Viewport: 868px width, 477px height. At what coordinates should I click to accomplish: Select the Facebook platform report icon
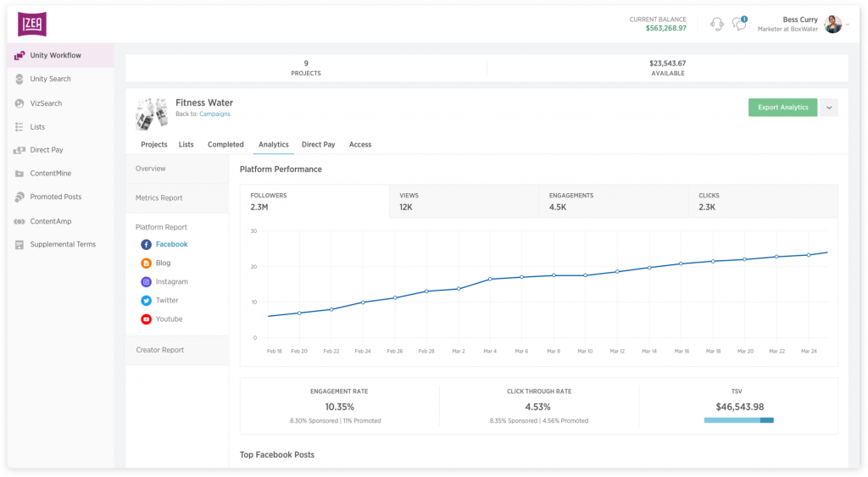(x=146, y=244)
